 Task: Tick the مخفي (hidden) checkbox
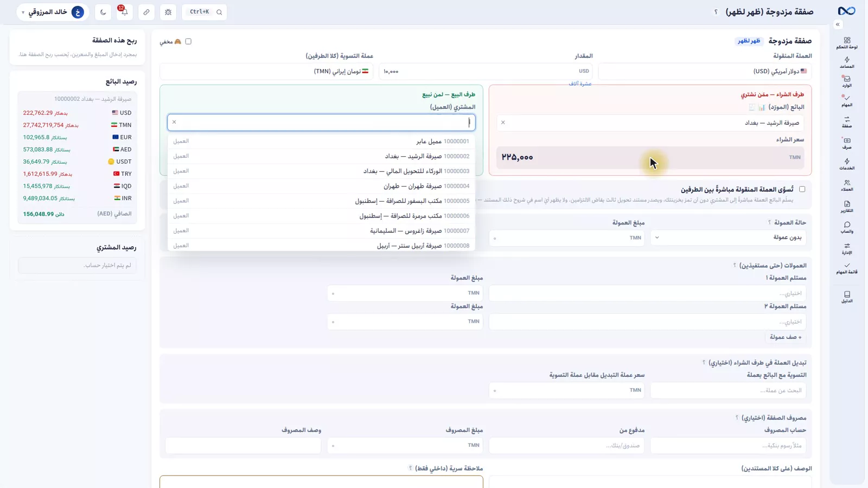188,41
